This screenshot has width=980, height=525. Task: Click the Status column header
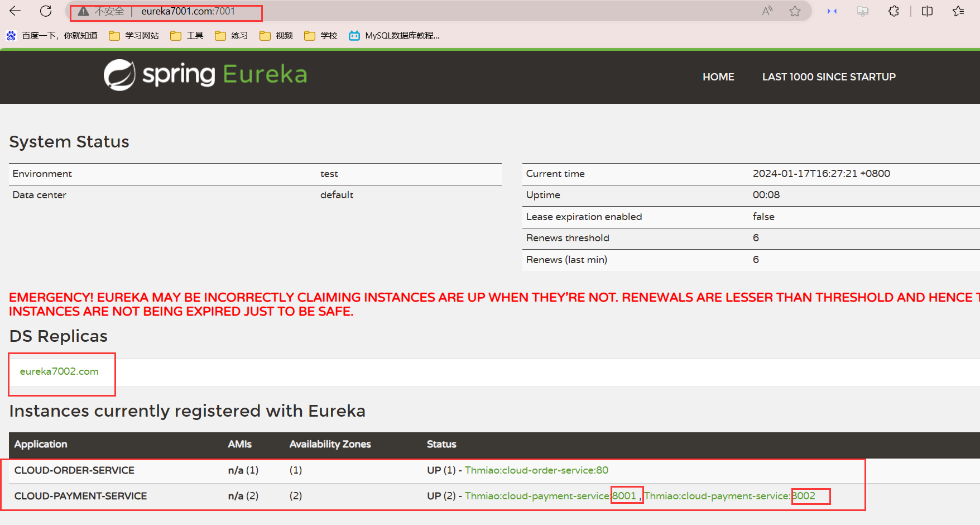click(441, 444)
